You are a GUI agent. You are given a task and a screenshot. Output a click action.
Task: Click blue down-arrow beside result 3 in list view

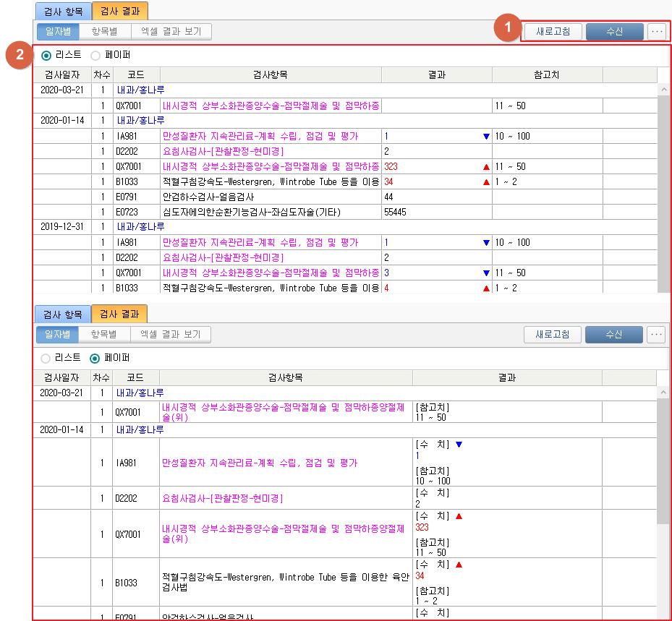(486, 273)
